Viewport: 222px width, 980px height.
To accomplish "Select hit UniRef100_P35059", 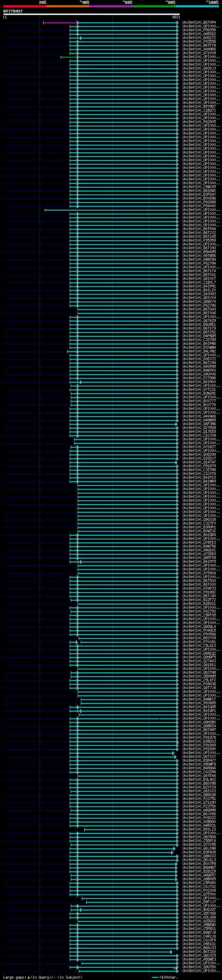I will 199,241.
